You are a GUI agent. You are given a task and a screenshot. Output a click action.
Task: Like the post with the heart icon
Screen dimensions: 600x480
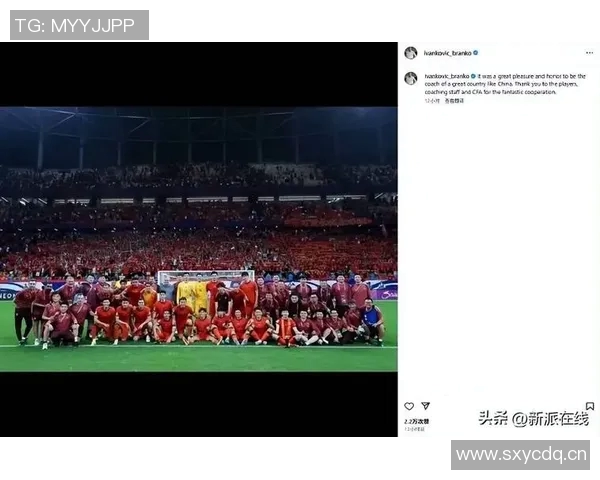409,406
